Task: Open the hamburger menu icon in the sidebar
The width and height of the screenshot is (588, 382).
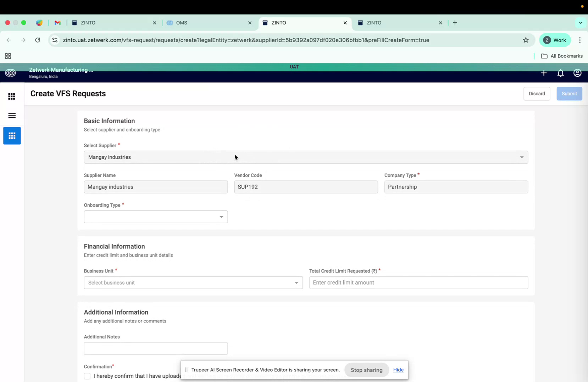Action: [12, 115]
